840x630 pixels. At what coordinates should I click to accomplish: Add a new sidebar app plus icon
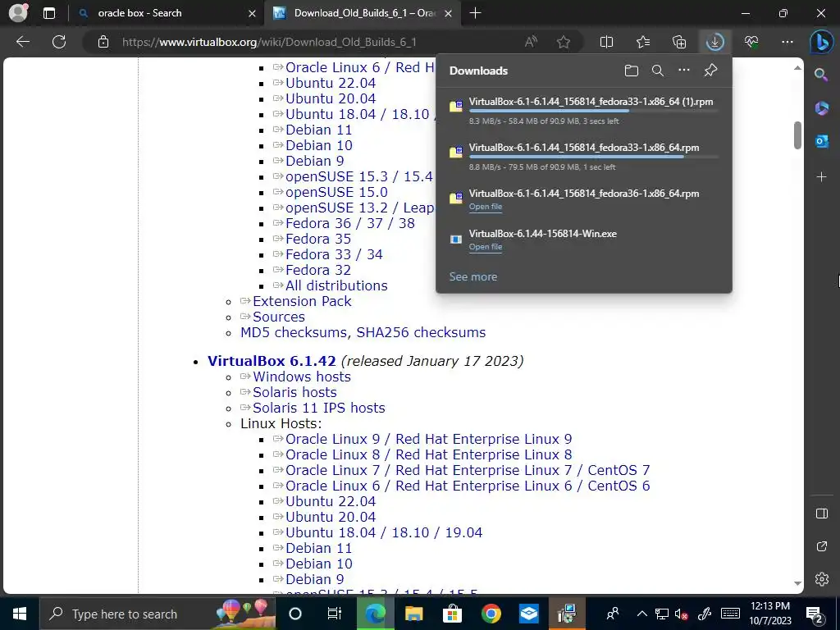pyautogui.click(x=821, y=176)
